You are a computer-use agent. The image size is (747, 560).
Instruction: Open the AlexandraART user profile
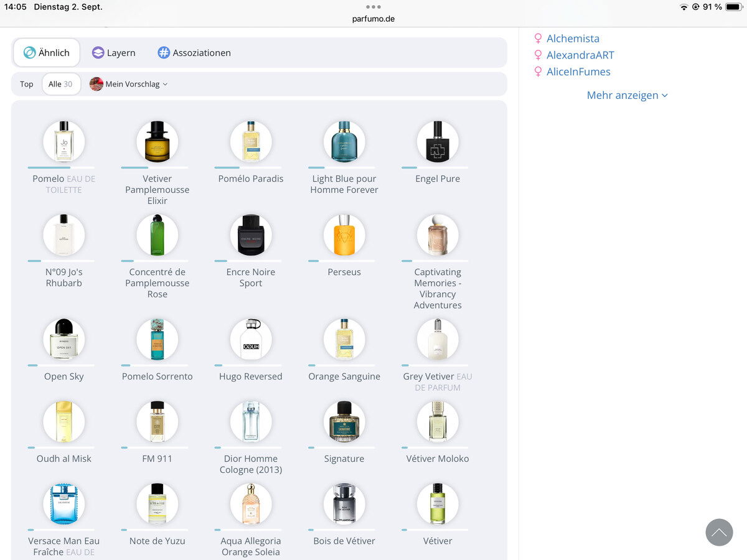click(x=580, y=55)
